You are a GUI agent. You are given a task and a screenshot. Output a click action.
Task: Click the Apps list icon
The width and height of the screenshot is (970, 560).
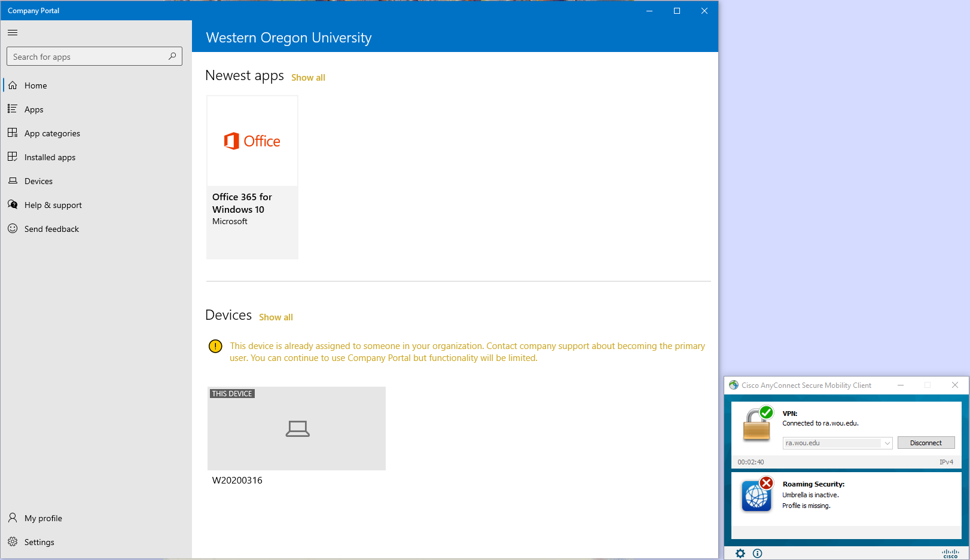[13, 109]
